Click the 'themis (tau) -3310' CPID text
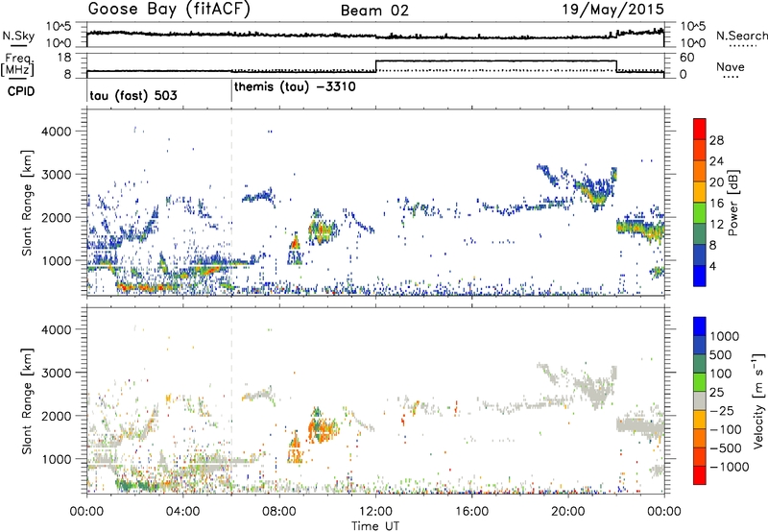768x532 pixels. click(x=296, y=87)
